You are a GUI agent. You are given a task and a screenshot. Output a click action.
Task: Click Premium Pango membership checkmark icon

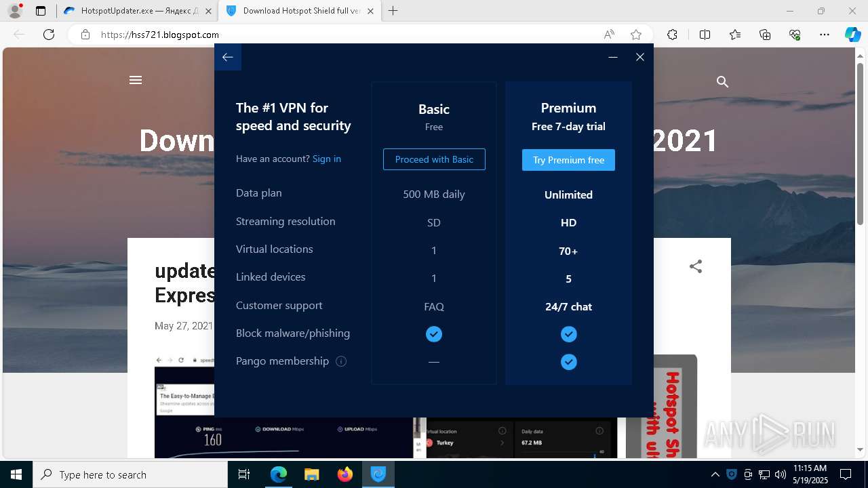(569, 362)
